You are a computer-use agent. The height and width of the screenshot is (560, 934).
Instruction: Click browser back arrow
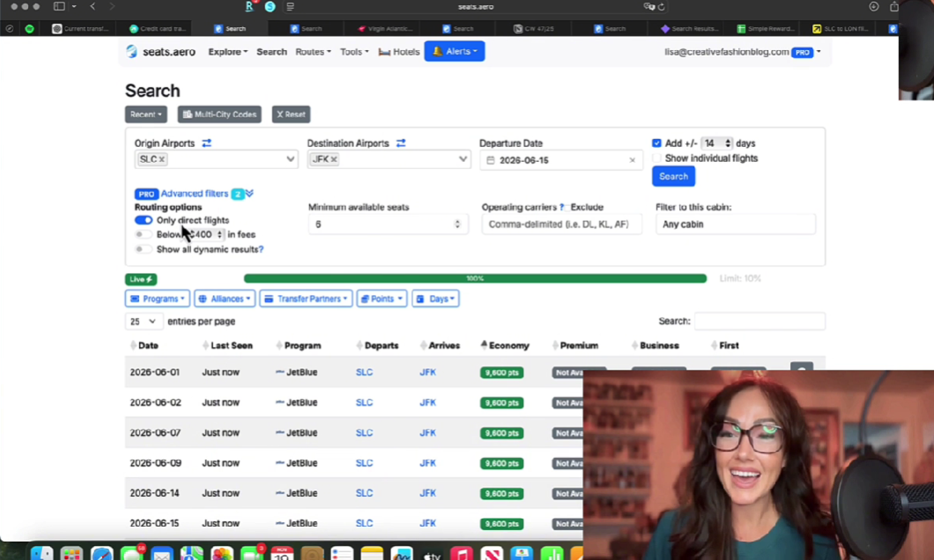pos(93,6)
